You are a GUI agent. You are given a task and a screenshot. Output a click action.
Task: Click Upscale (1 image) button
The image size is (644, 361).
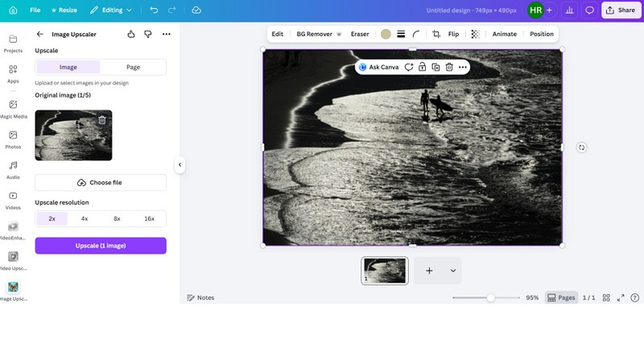100,245
